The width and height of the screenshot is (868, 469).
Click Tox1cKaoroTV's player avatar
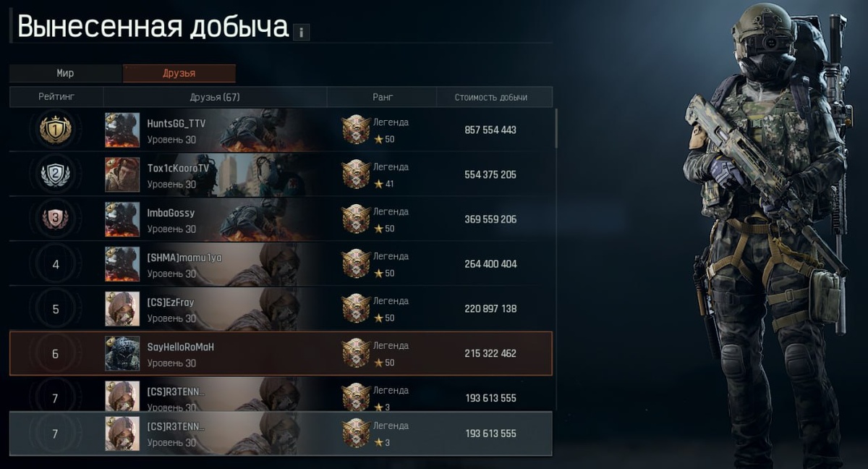[x=122, y=174]
